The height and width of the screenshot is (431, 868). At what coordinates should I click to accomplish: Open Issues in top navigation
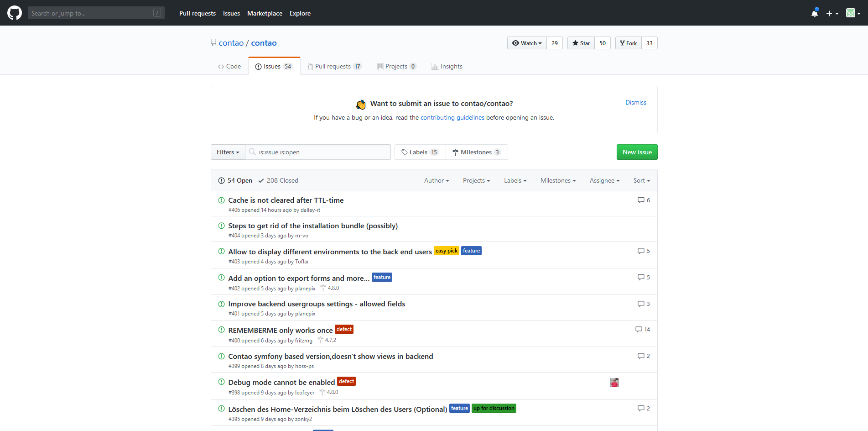231,13
